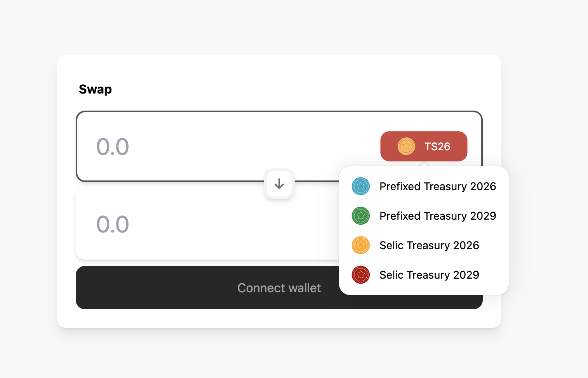Choose the Prefixed Treasury 2026 option label
Viewport: 588px width, 378px height.
coord(438,186)
